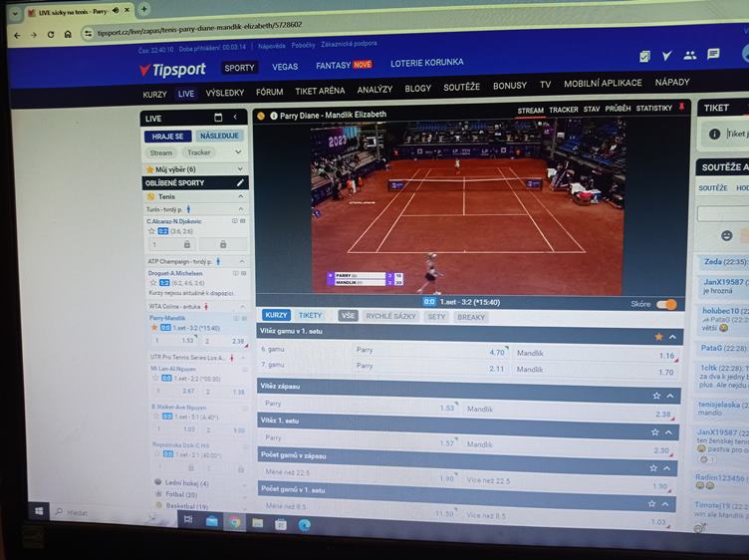Open the Nápověda help link

(271, 46)
